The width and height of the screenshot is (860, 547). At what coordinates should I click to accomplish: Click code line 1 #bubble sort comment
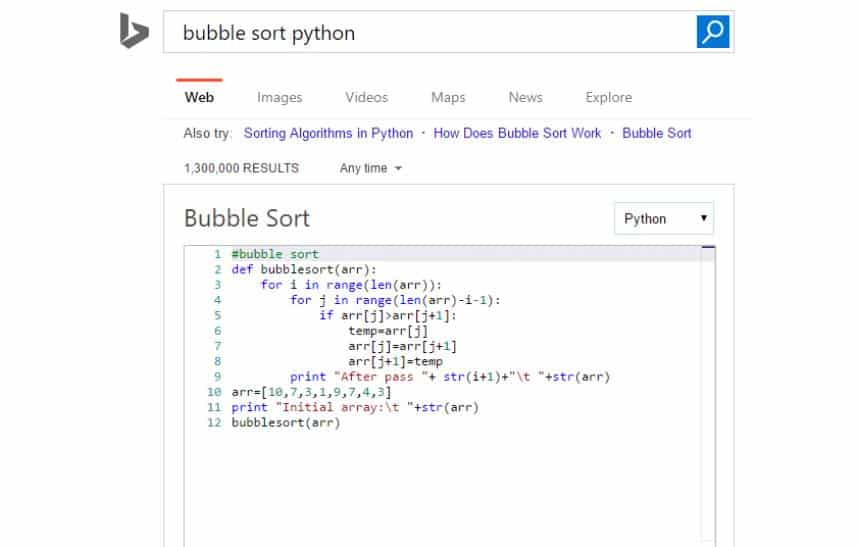(x=275, y=254)
